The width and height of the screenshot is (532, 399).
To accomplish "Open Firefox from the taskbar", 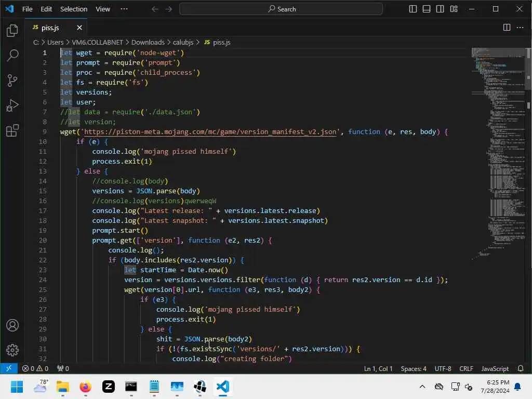I will click(x=86, y=387).
